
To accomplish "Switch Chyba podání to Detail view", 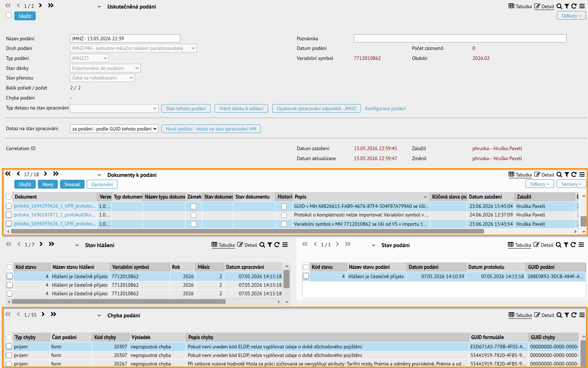I will pyautogui.click(x=544, y=315).
